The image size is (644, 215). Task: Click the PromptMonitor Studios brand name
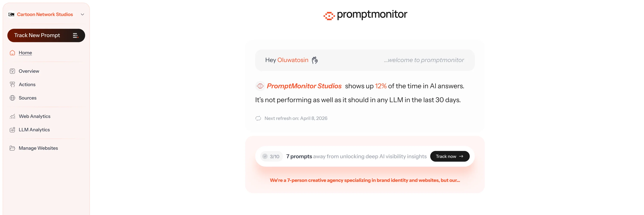point(304,86)
